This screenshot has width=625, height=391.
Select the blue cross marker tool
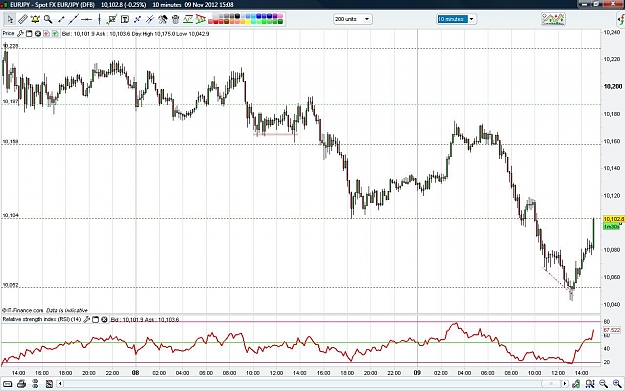[x=138, y=19]
